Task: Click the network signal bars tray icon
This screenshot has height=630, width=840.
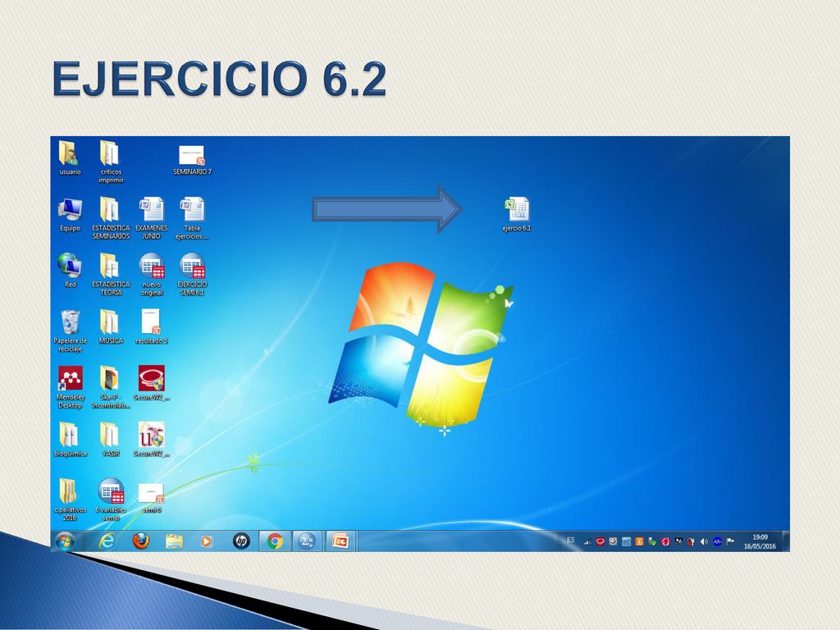Action: point(587,542)
